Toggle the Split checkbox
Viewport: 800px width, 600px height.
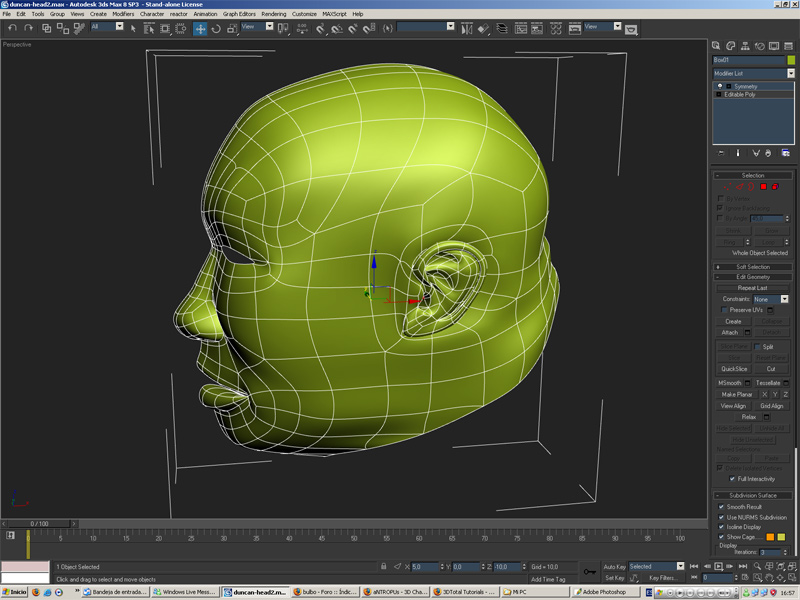coord(757,346)
